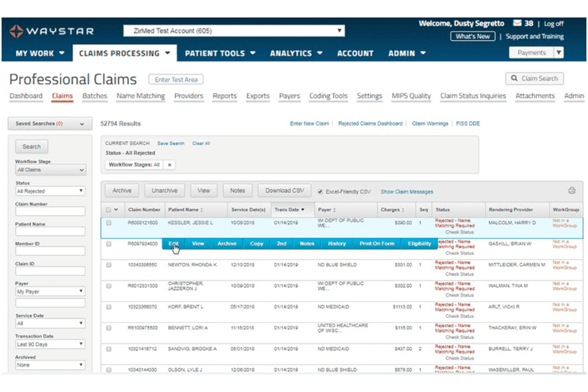Click Copy in the row action bar

257,244
